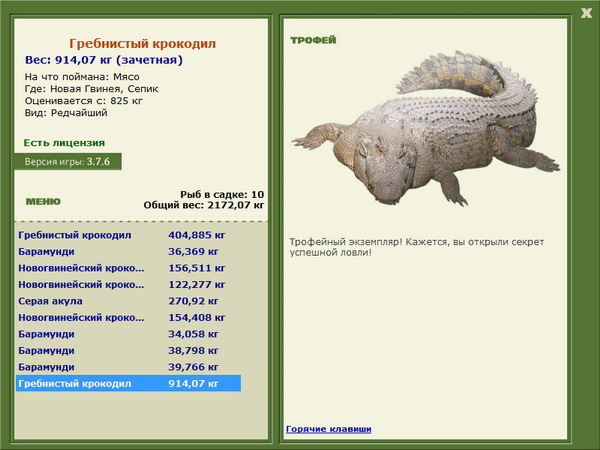600x450 pixels.
Task: Click the crocodile trophy image
Action: 426,128
